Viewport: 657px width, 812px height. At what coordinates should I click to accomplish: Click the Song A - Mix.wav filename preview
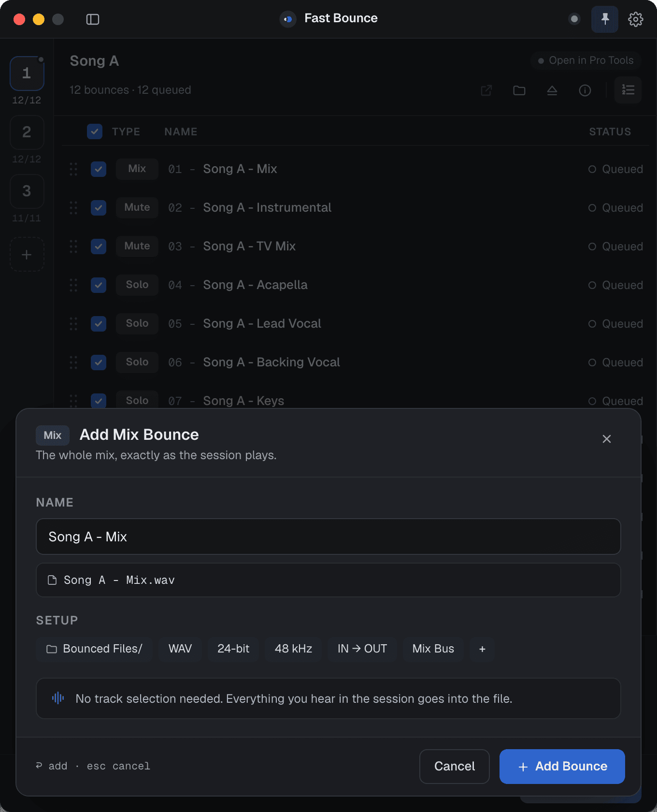pyautogui.click(x=328, y=580)
